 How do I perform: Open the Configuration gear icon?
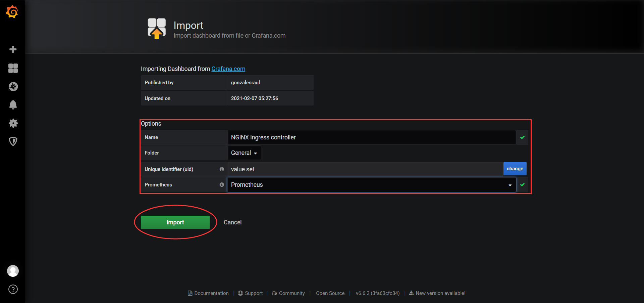[x=13, y=123]
